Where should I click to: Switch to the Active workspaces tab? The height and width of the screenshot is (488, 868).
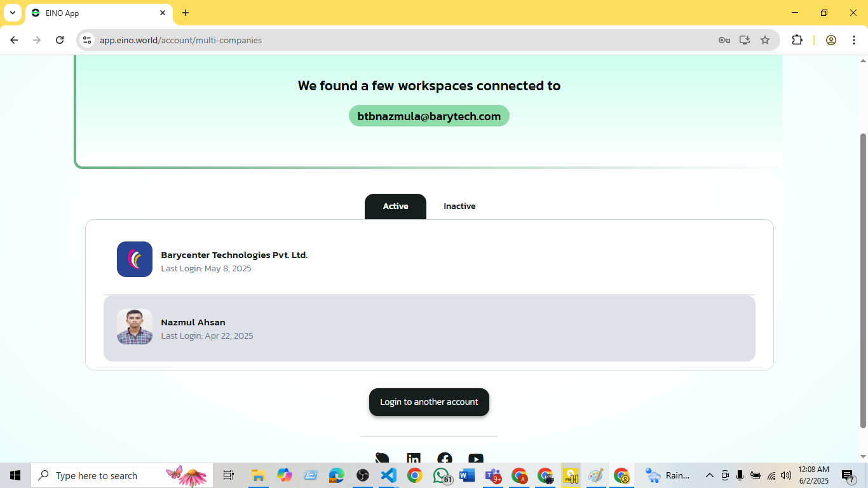tap(395, 207)
